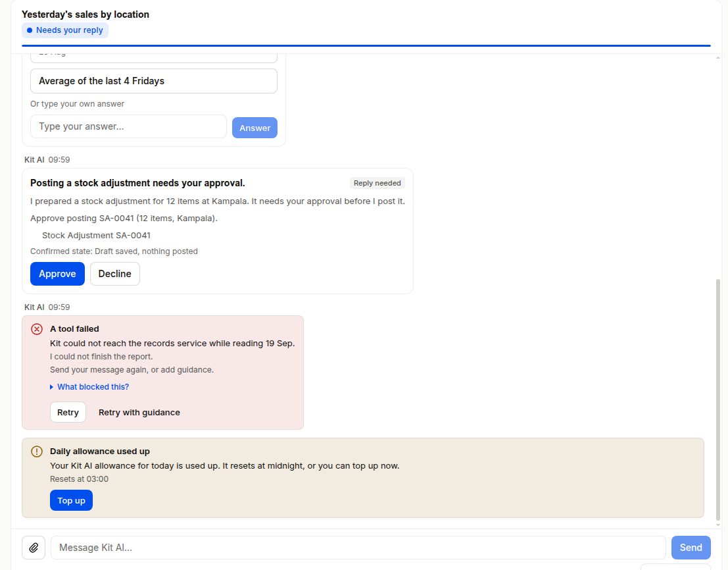The image size is (728, 570).
Task: Expand the 'What blocked this?' details
Action: click(x=89, y=386)
